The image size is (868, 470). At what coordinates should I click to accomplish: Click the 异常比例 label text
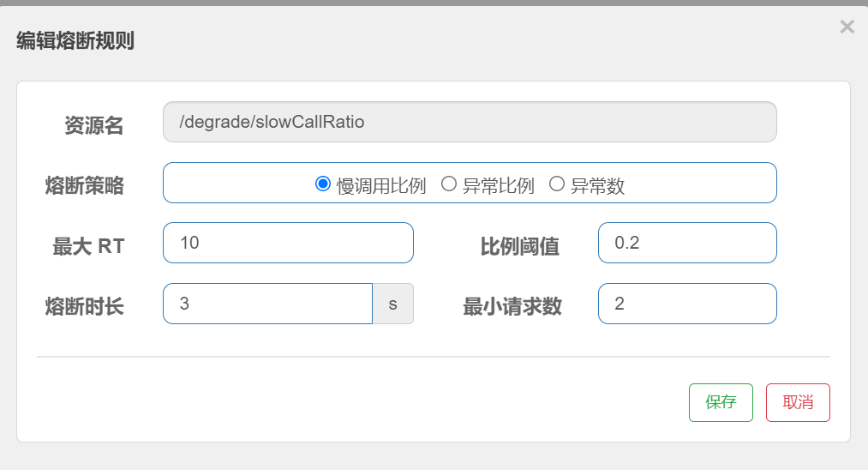pos(498,185)
